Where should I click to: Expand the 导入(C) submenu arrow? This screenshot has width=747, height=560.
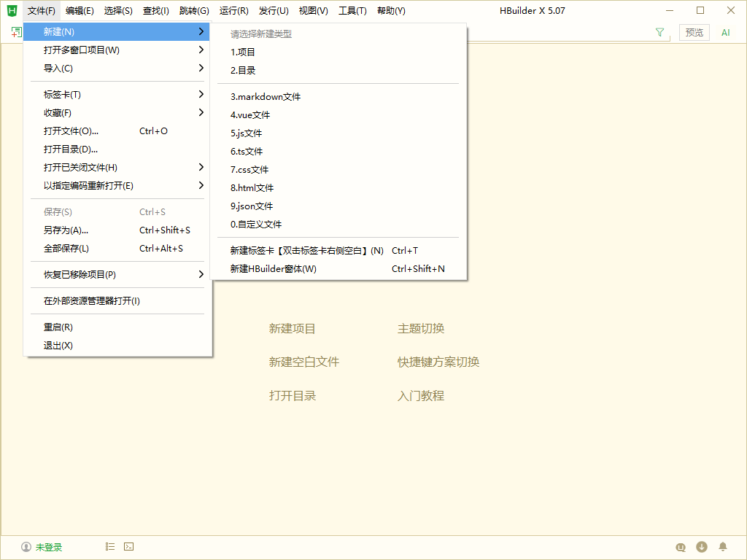tap(201, 68)
